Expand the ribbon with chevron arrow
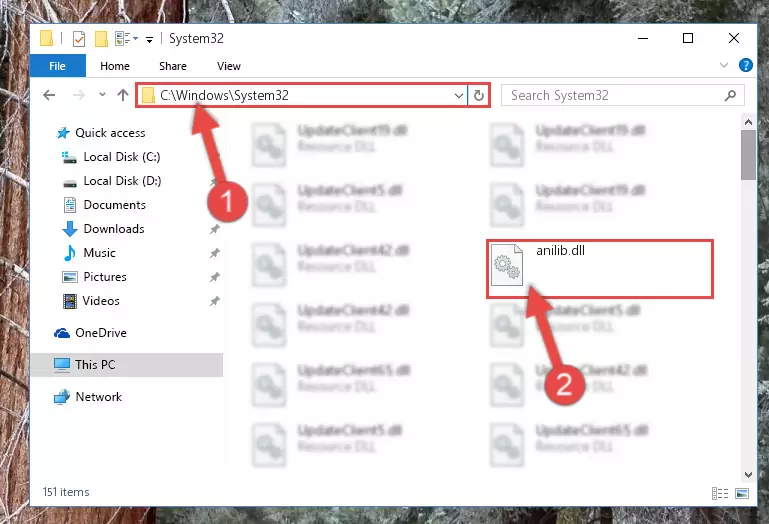The image size is (769, 524). pos(723,65)
